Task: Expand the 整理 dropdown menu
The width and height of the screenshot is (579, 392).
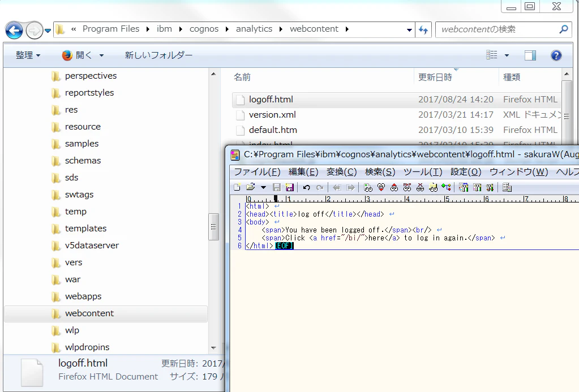Action: tap(28, 55)
